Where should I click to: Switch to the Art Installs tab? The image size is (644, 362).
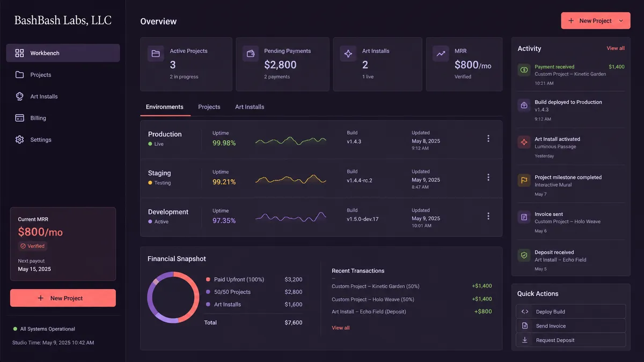click(250, 107)
